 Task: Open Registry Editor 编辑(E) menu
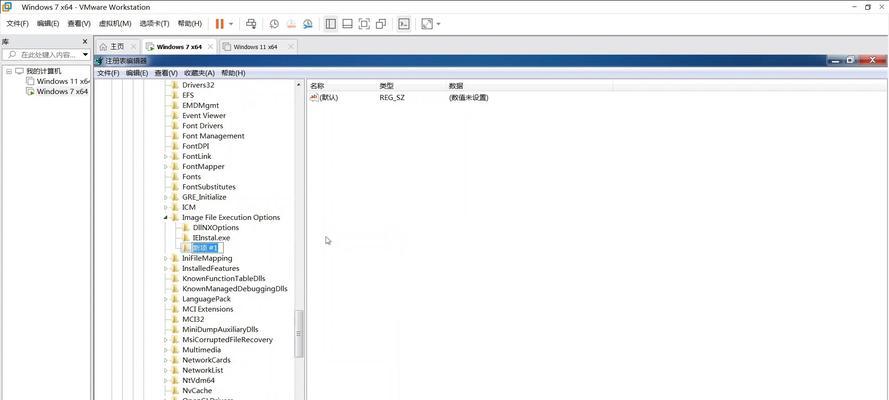(137, 73)
